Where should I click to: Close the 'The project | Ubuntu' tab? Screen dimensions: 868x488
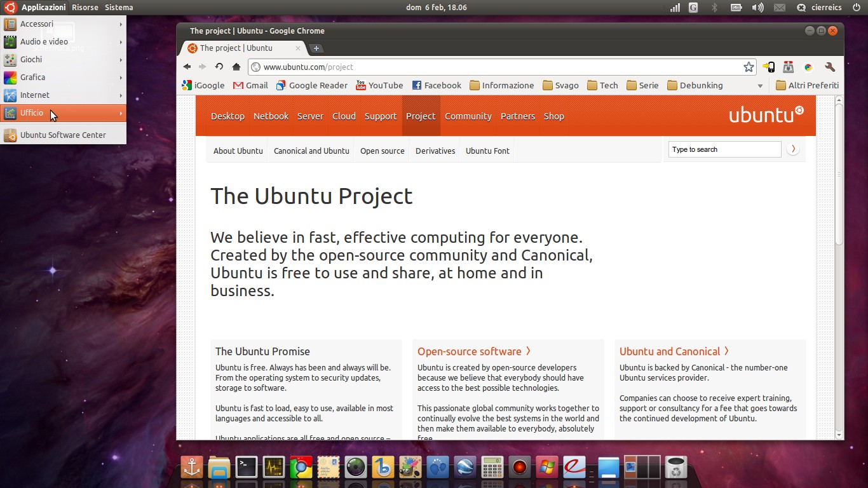(298, 48)
